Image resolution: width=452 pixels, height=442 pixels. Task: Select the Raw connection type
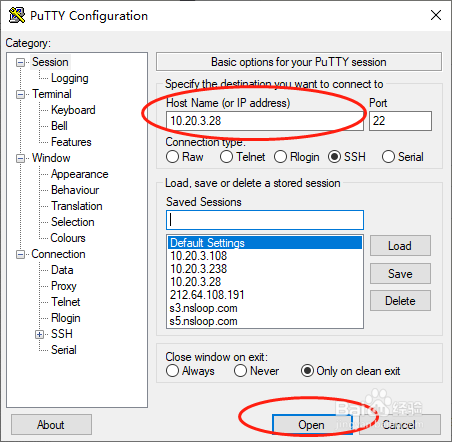click(172, 157)
